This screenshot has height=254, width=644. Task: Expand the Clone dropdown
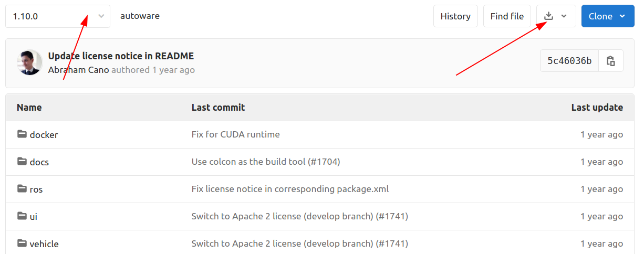click(607, 16)
